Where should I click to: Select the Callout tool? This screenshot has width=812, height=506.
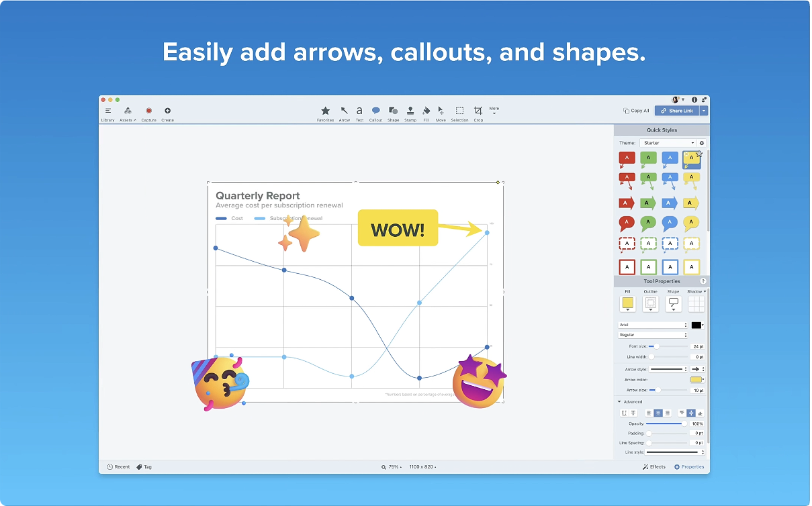375,112
